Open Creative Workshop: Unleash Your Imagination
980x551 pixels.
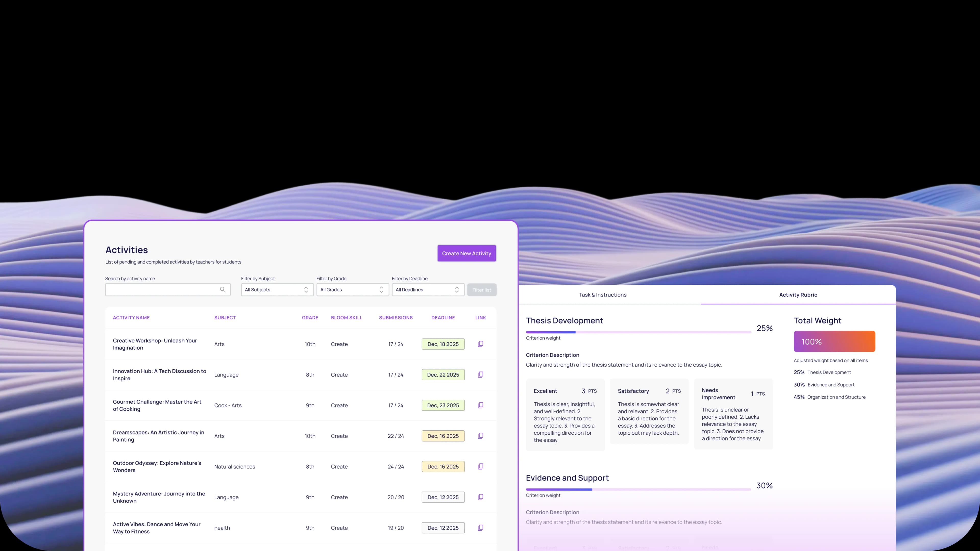pyautogui.click(x=155, y=344)
